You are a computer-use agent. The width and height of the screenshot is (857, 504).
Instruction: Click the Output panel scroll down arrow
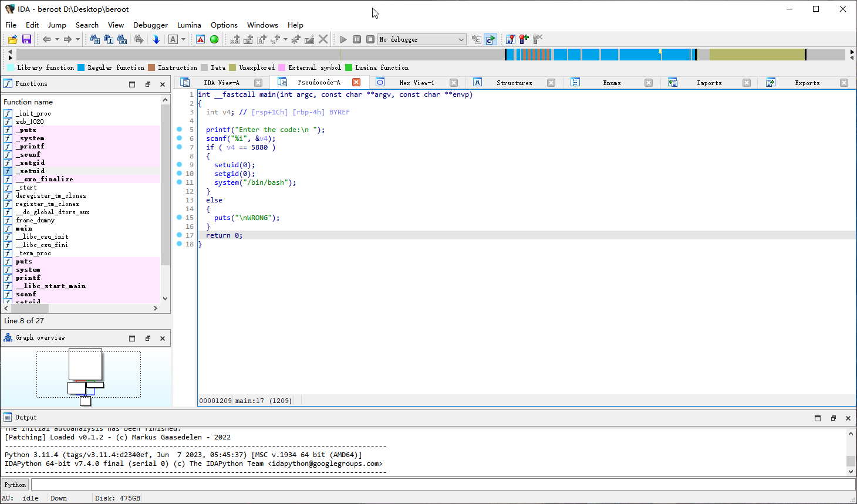pyautogui.click(x=851, y=471)
